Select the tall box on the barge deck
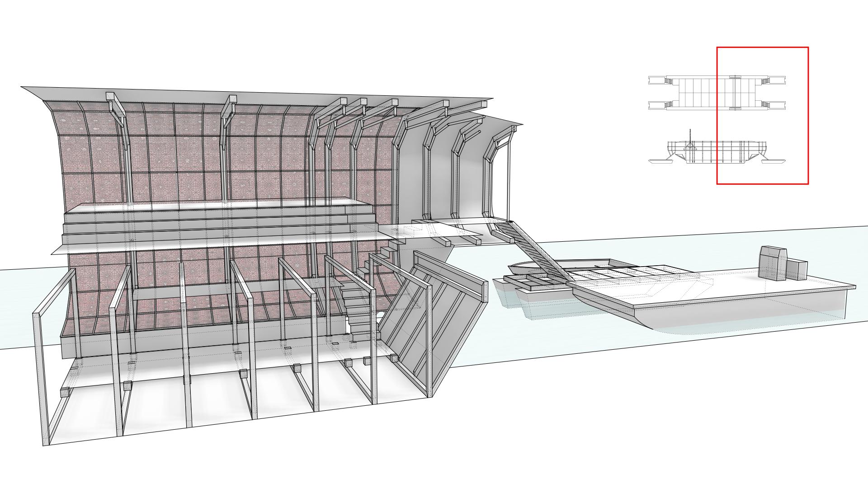This screenshot has width=868, height=488. coord(772,264)
